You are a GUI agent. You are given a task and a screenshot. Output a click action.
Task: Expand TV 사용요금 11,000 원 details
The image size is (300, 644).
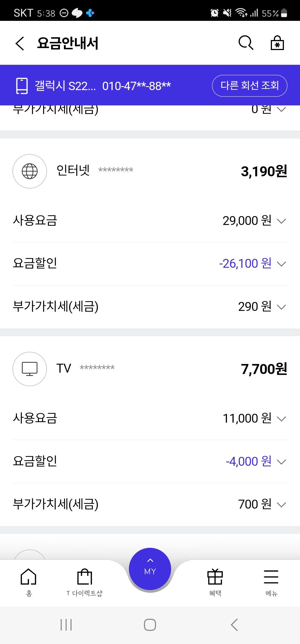281,419
